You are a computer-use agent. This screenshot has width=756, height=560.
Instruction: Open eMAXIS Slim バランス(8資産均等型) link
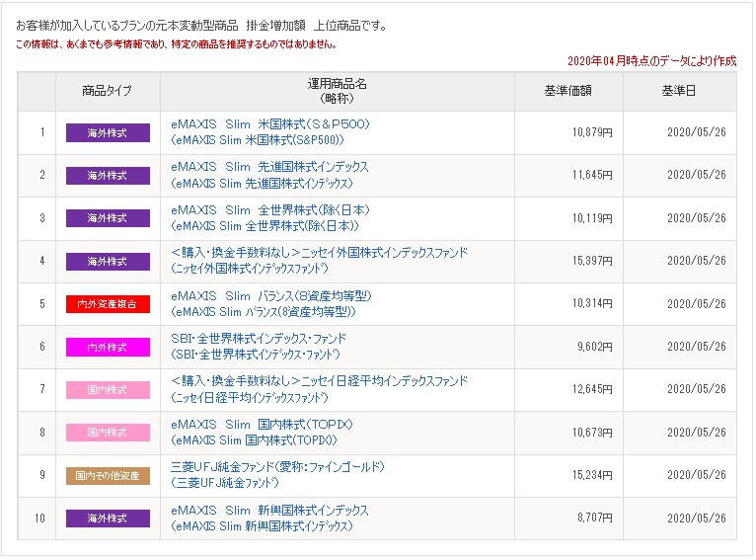click(271, 303)
